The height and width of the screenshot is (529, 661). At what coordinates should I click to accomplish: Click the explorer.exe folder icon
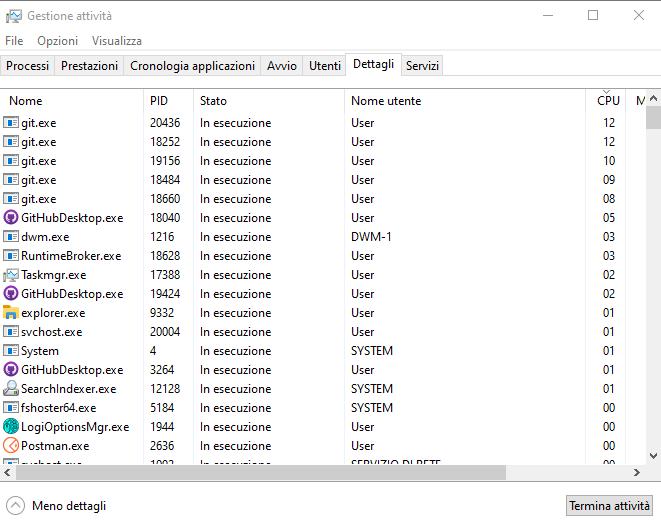pos(11,312)
